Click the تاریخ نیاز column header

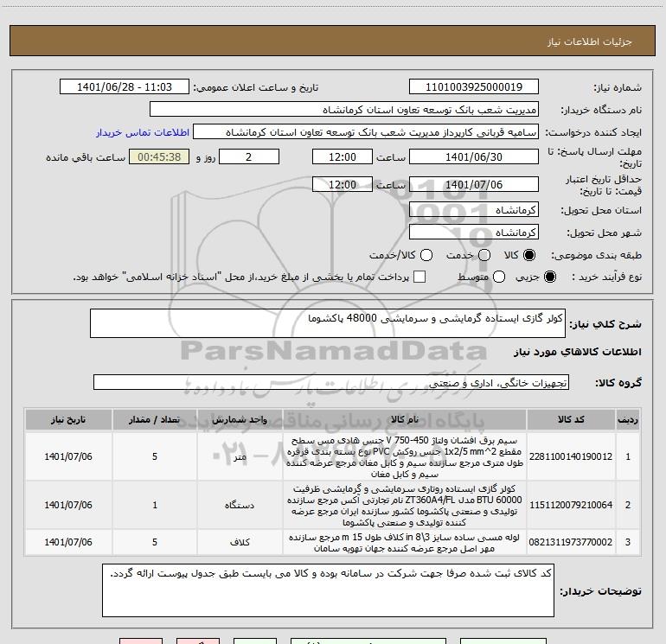point(68,419)
